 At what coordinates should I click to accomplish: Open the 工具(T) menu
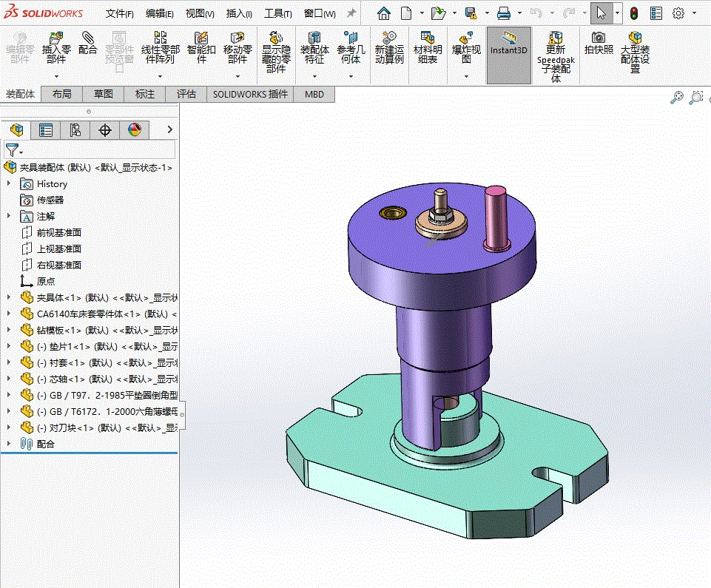click(278, 13)
